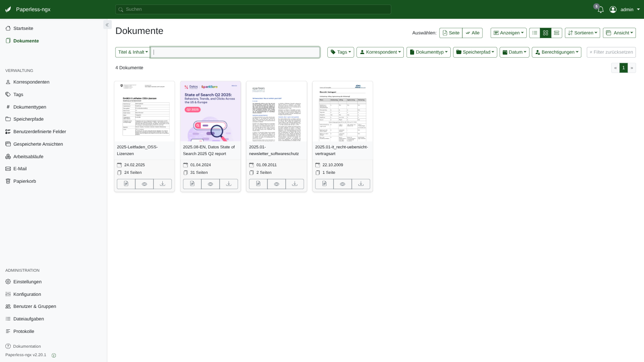This screenshot has width=644, height=362.
Task: Switch to the large cards view
Action: coord(556,33)
